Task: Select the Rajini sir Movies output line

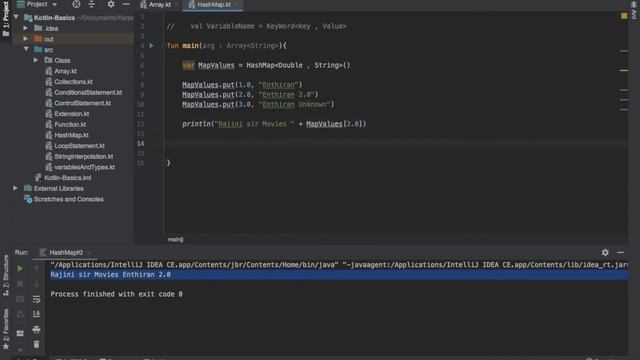Action: tap(339, 275)
